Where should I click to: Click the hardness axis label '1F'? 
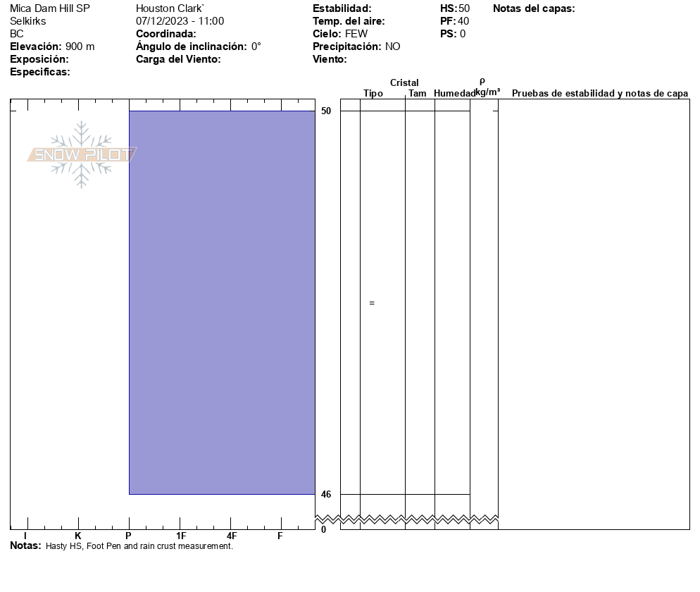181,536
